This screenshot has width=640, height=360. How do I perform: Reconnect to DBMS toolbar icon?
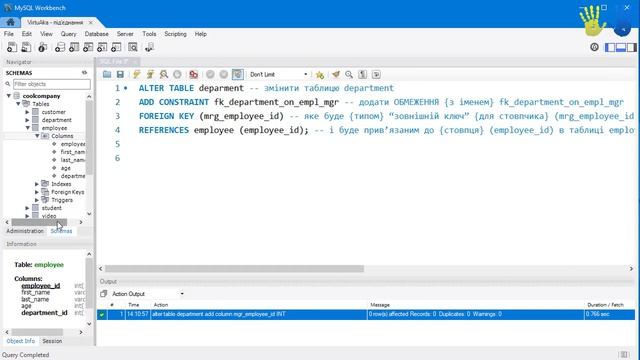(x=149, y=47)
